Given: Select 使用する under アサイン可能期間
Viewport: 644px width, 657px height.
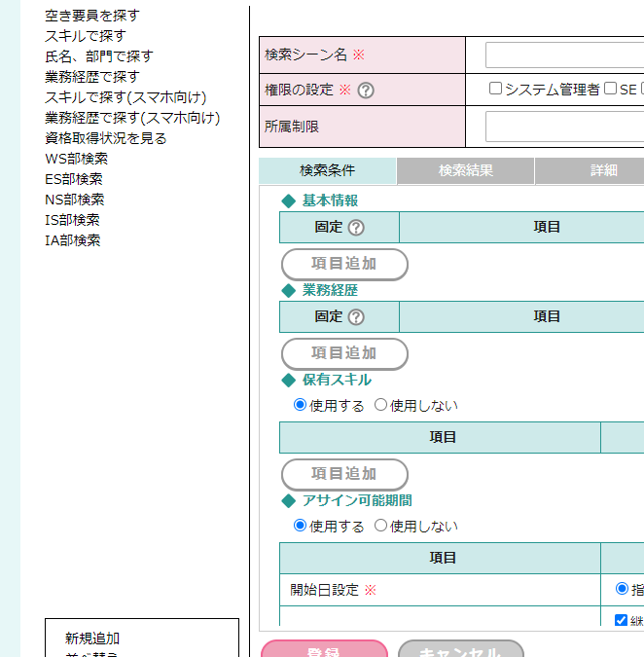Looking at the screenshot, I should 300,526.
